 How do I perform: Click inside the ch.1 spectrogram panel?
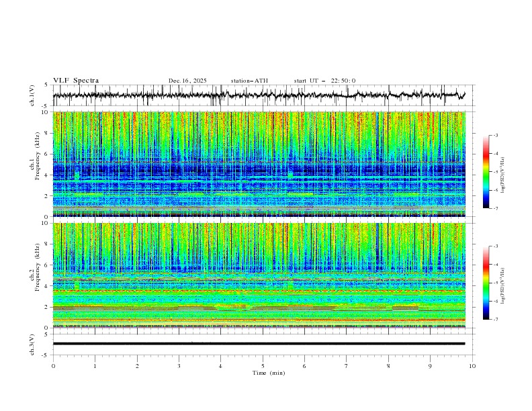[x=259, y=164]
